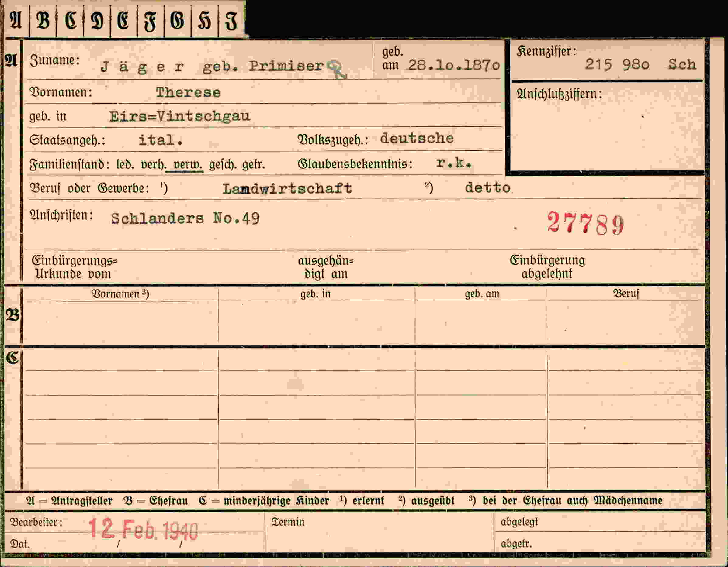The height and width of the screenshot is (567, 728).
Task: Click the typed surname 'Jäger'
Action: click(142, 67)
